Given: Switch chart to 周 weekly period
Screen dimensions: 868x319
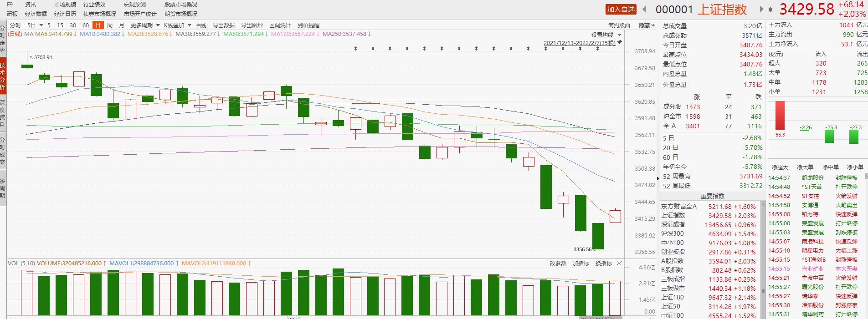Looking at the screenshot, I should pos(110,25).
